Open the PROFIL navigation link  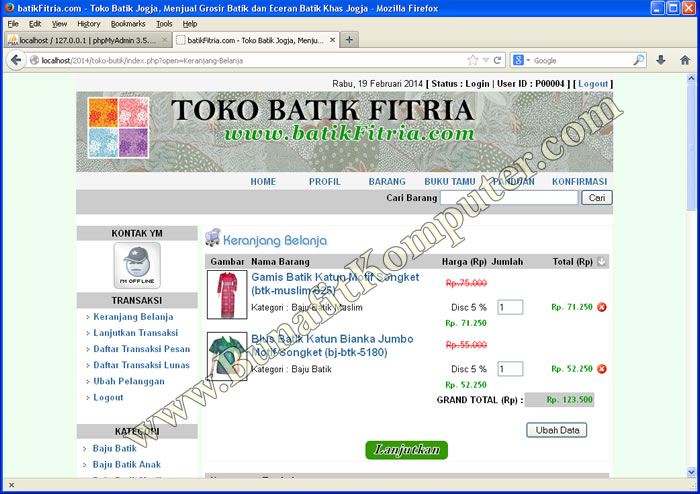tap(325, 182)
